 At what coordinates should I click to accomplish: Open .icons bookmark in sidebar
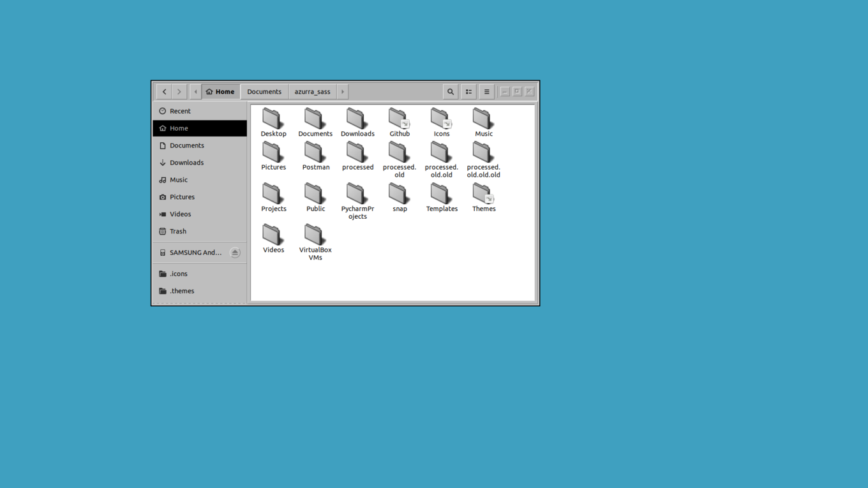[200, 274]
